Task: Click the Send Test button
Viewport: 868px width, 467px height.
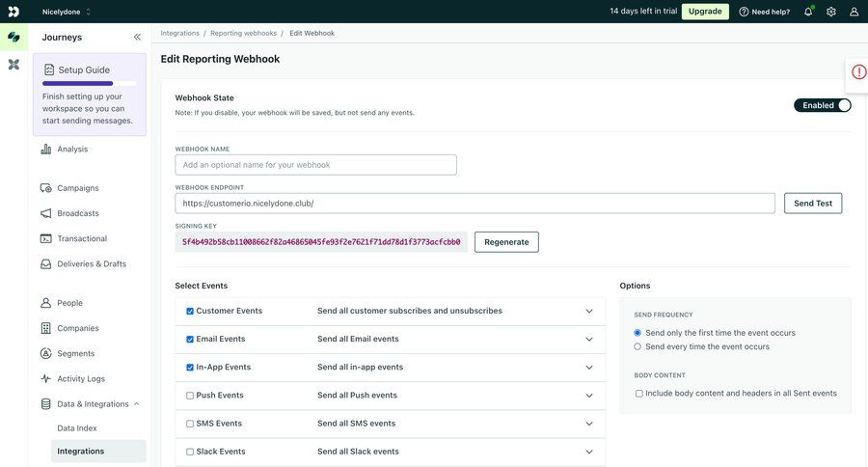Action: (x=812, y=204)
